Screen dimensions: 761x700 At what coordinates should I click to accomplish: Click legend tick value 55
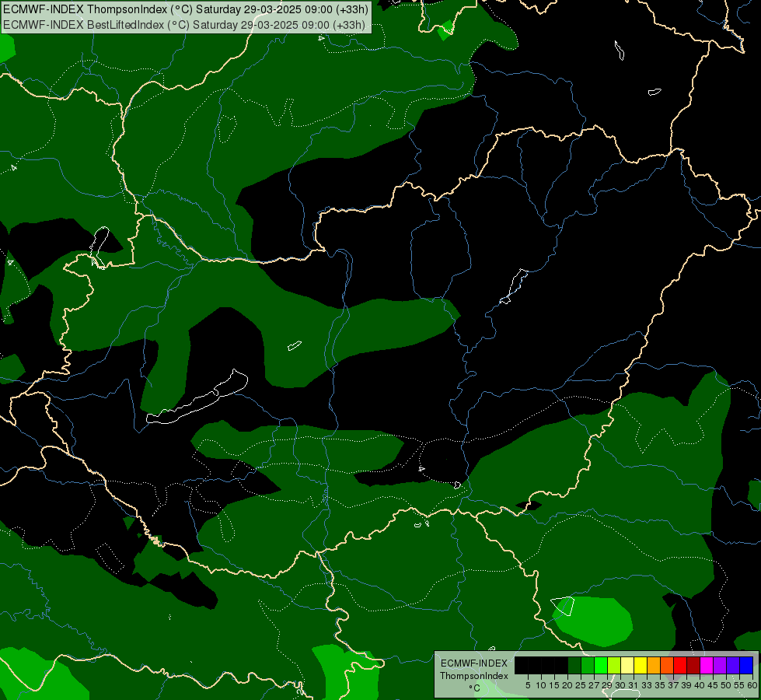[739, 685]
